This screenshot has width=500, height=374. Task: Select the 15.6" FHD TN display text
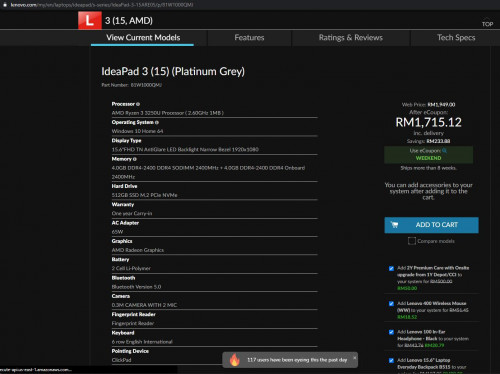tap(185, 150)
